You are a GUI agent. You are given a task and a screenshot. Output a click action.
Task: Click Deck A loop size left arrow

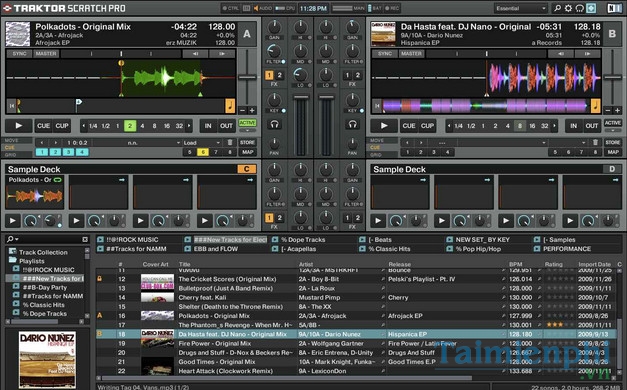tap(84, 126)
